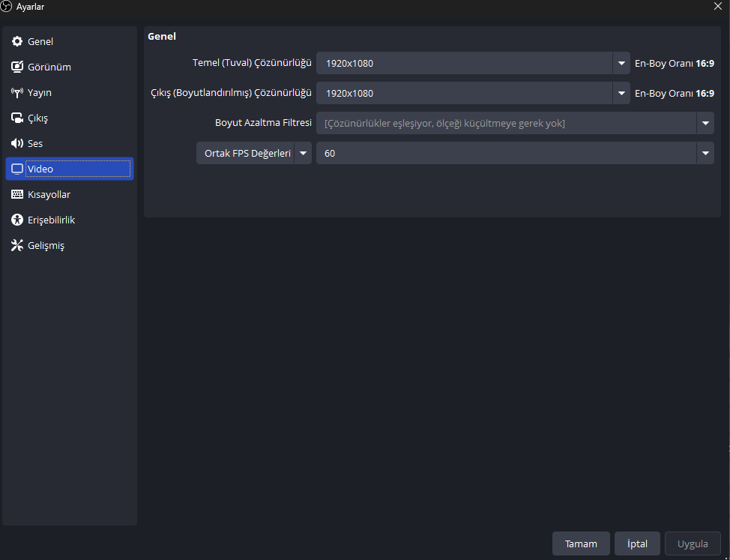Click the Yayın antenna icon
The height and width of the screenshot is (560, 730).
click(17, 93)
